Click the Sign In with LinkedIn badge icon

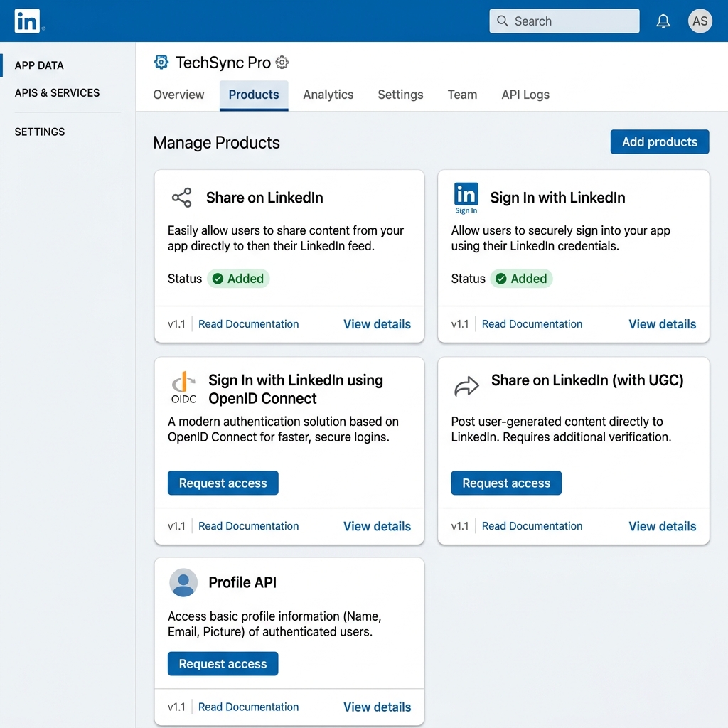pos(466,197)
